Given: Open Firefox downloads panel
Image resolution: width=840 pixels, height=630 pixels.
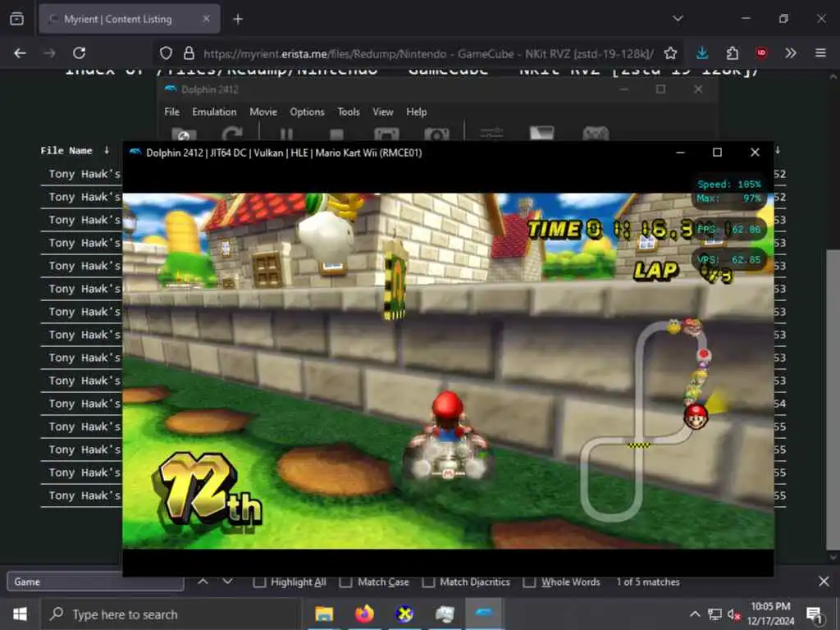Looking at the screenshot, I should click(x=702, y=53).
